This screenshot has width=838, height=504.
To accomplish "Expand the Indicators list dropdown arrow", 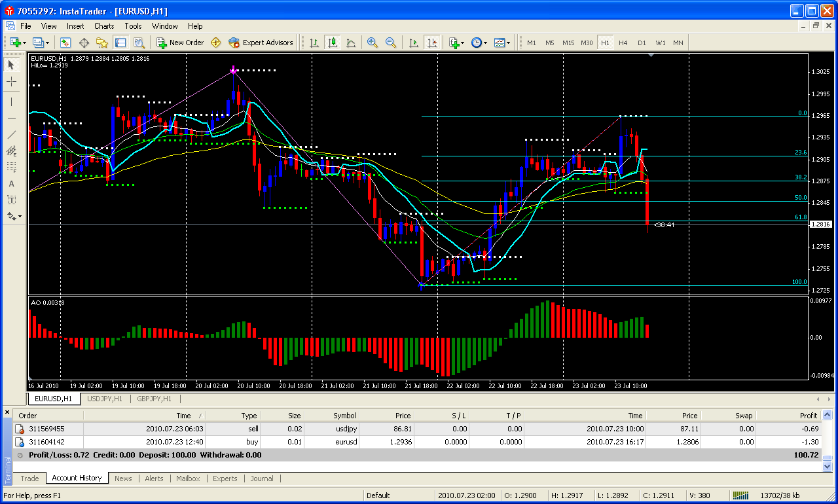I will [463, 43].
